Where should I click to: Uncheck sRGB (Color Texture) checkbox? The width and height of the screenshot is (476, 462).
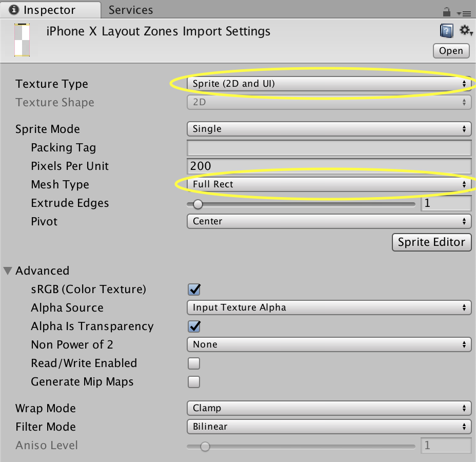coord(194,290)
